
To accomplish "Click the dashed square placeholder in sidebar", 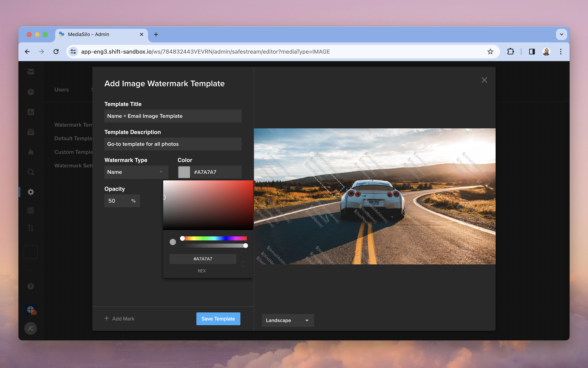I will click(31, 252).
